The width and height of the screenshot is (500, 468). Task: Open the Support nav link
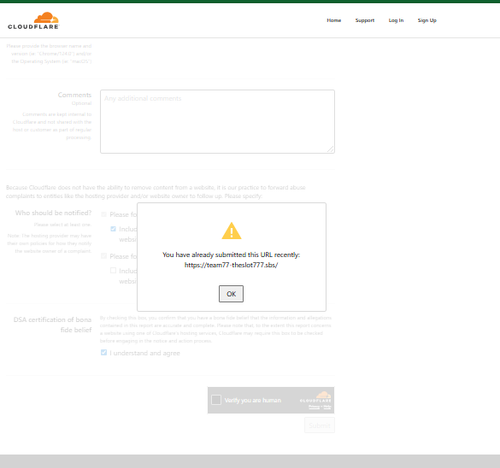pos(365,20)
